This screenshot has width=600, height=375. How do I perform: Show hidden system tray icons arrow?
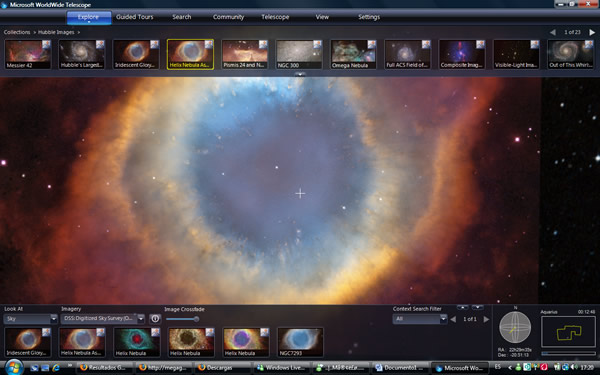click(510, 368)
